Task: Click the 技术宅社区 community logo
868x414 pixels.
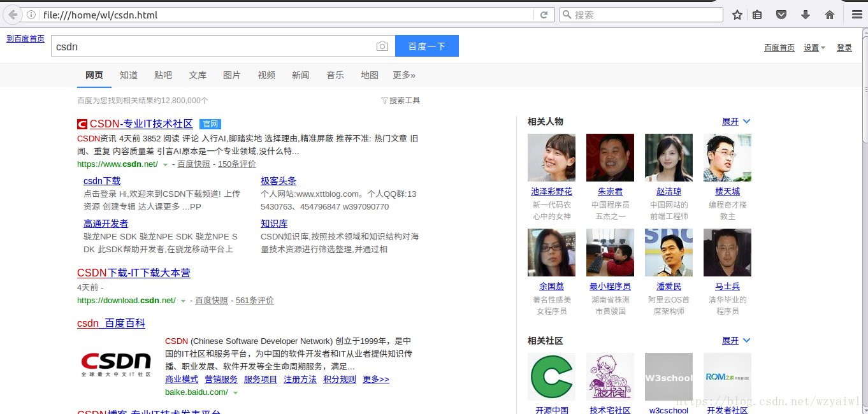Action: [x=610, y=376]
